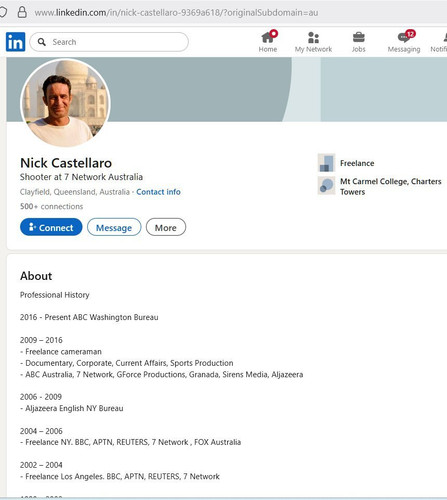Screen dimensions: 447x500
Task: Click the shield icon in address bar
Action: [3, 12]
